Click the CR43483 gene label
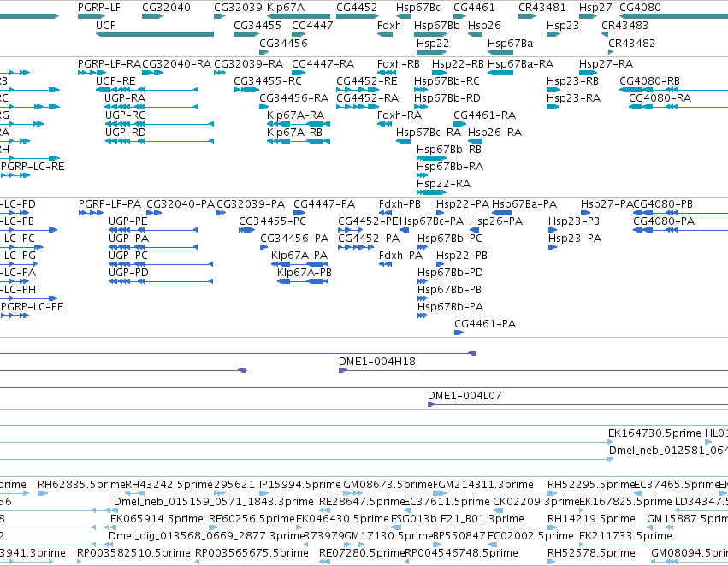 [x=624, y=25]
